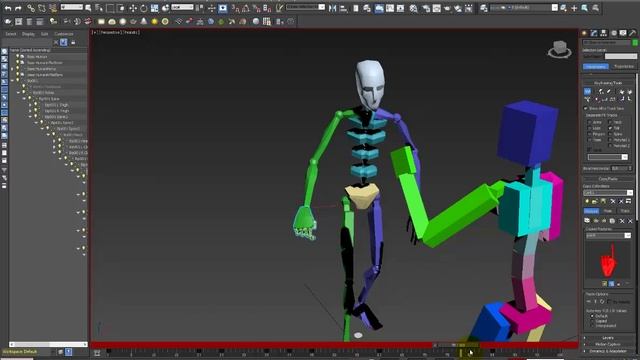Activate the Select and Scale tool
Screen dimensions: 640x360
coord(154,8)
